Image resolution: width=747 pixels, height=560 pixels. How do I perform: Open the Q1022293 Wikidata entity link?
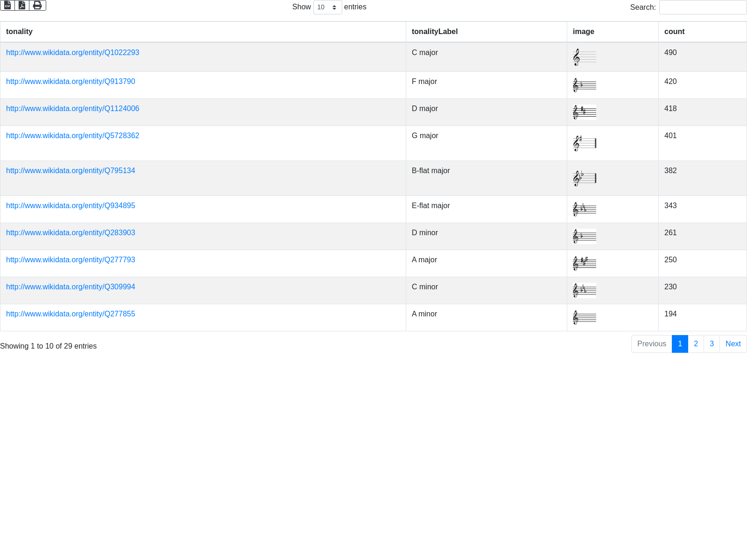point(72,53)
